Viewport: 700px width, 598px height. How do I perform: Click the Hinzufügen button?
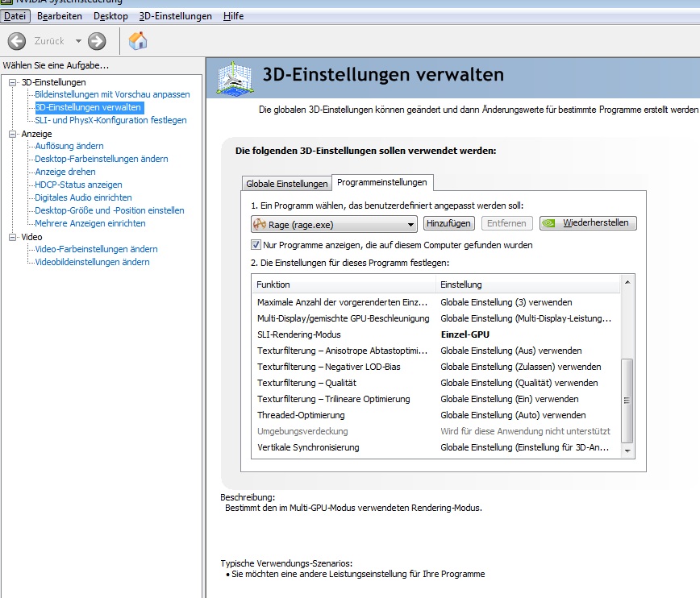(448, 223)
